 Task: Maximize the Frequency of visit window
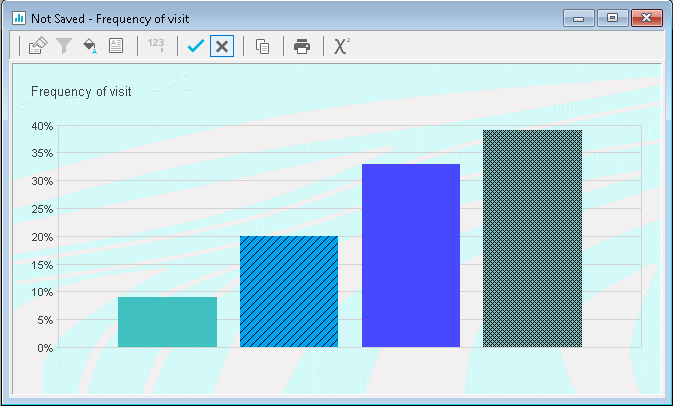(x=612, y=18)
